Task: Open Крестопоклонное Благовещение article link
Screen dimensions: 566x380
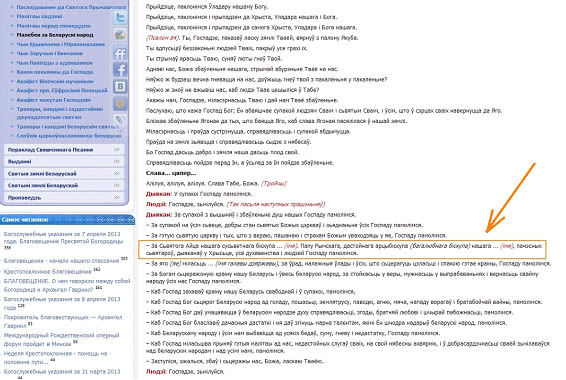Action: (48, 271)
